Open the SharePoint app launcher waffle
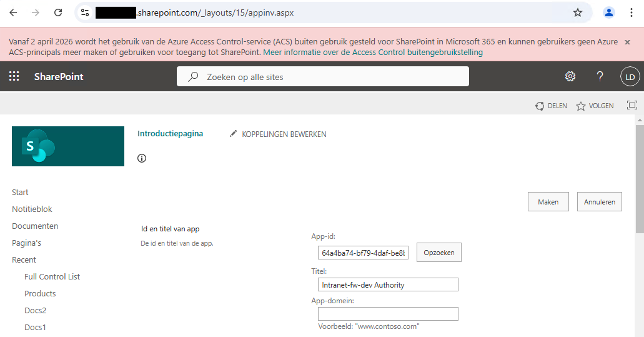 click(14, 76)
